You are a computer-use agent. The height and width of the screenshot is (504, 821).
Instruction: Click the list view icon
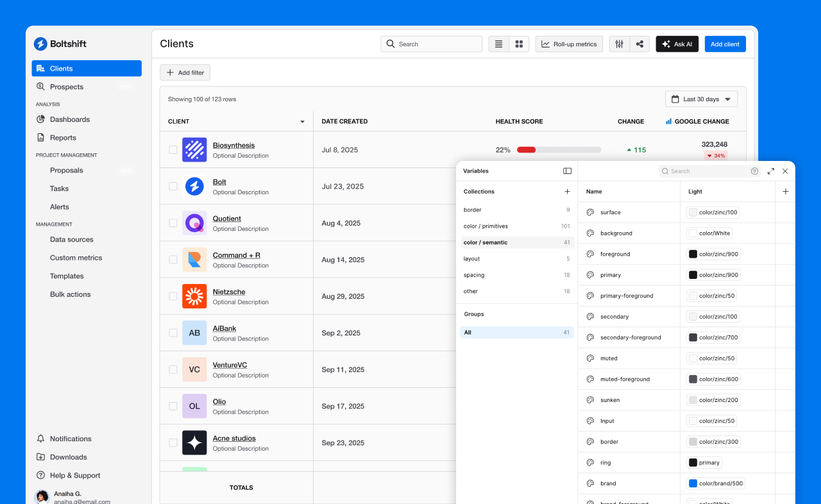coord(498,44)
